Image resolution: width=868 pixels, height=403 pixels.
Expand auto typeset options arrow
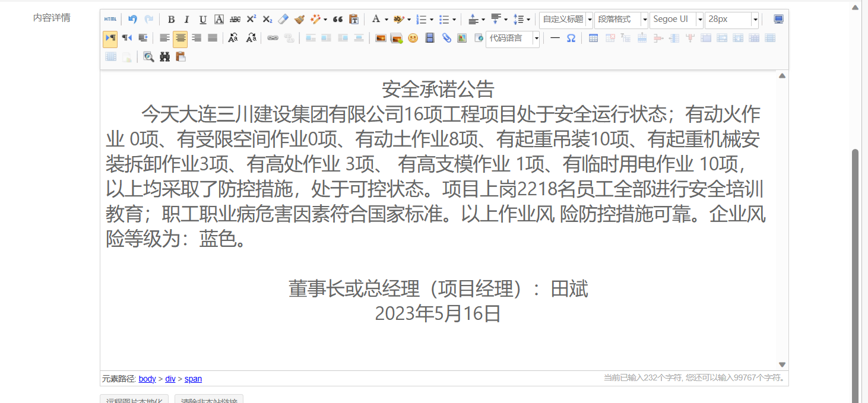click(x=325, y=20)
